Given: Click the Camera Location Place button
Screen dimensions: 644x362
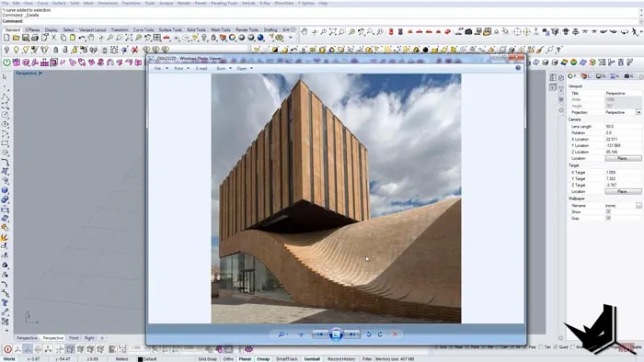Looking at the screenshot, I should (623, 158).
